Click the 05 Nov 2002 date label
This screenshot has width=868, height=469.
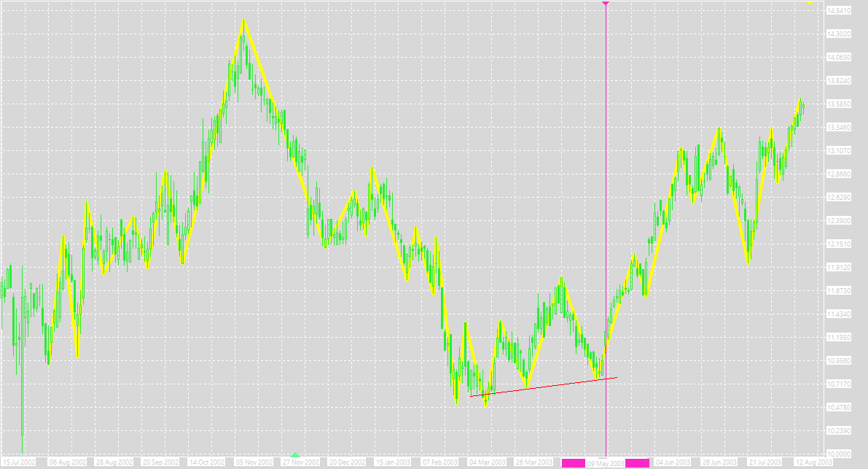point(254,462)
